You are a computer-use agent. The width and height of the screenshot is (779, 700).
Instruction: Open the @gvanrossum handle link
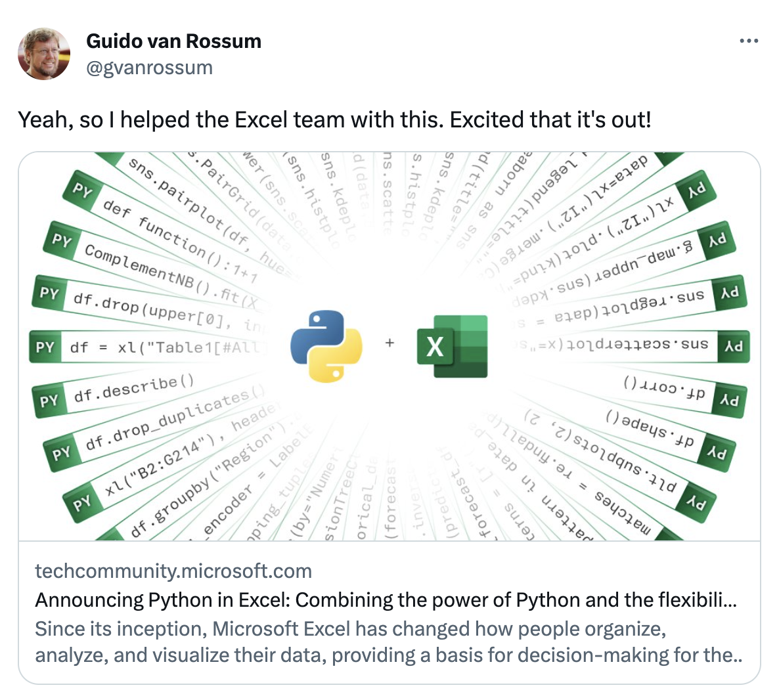(149, 68)
